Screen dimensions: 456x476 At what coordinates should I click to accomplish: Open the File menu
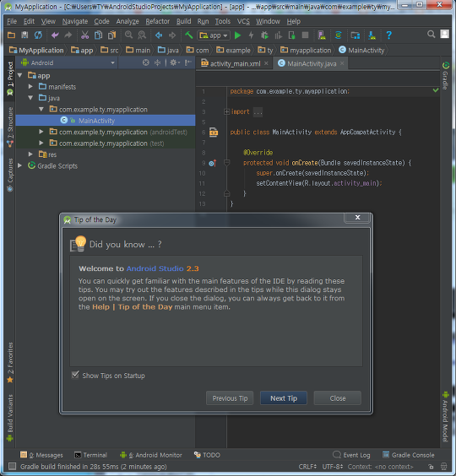[x=12, y=22]
